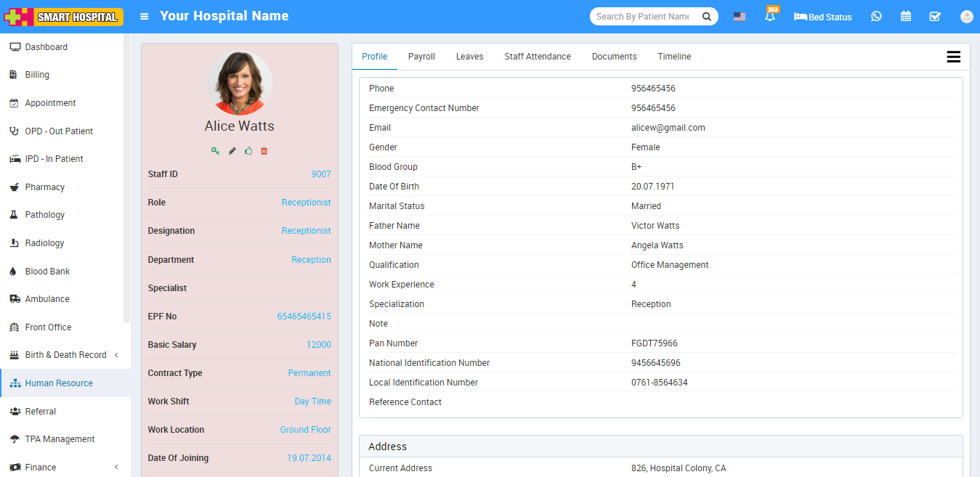Click the search magnifier icon
Viewport: 980px width, 477px height.
706,17
